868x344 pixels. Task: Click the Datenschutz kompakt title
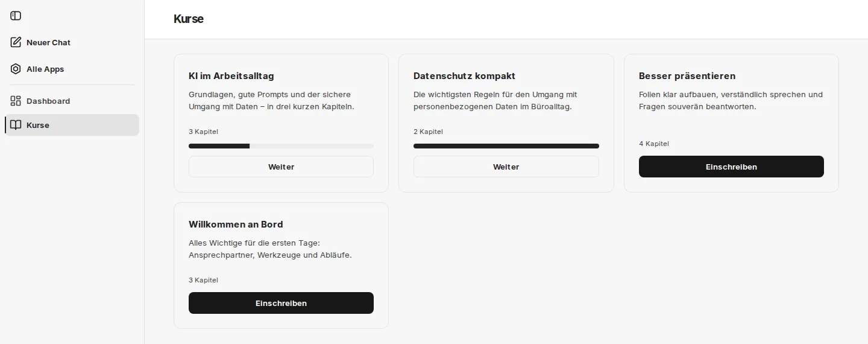[464, 76]
